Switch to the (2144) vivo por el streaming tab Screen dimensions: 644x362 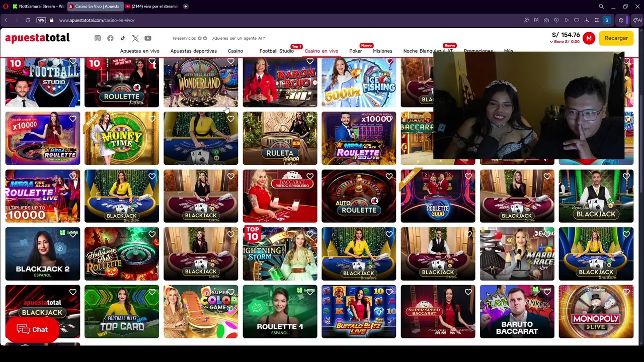151,7
